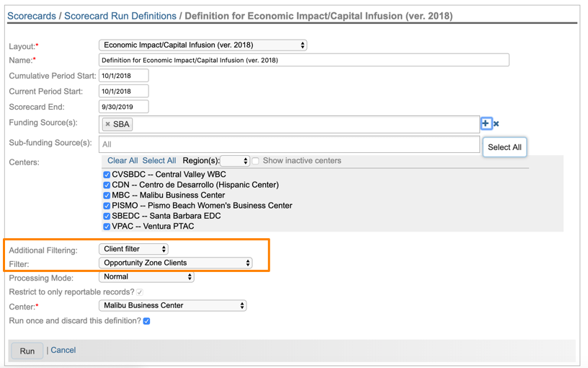Remove the SBA funding source tag

click(108, 124)
